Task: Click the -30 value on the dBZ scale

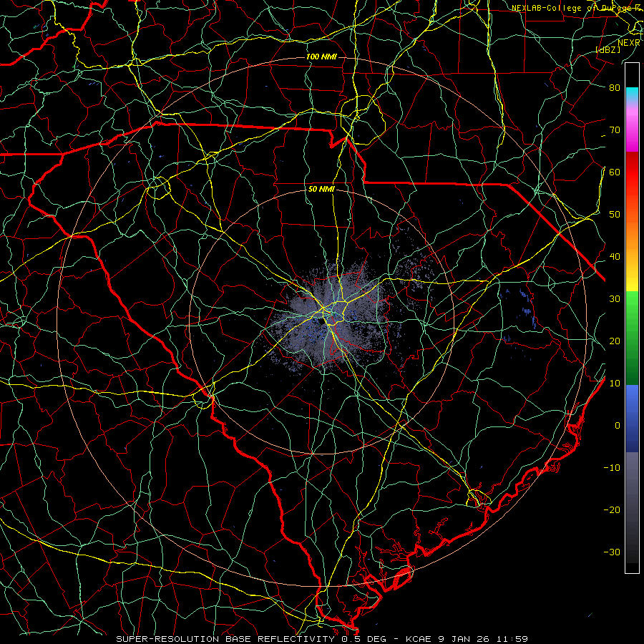Action: [612, 552]
